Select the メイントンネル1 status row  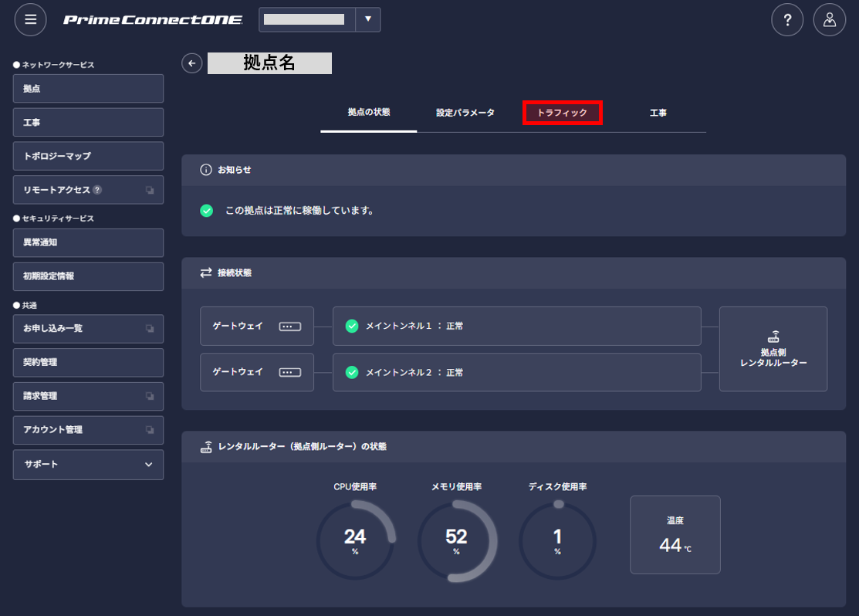pos(516,326)
